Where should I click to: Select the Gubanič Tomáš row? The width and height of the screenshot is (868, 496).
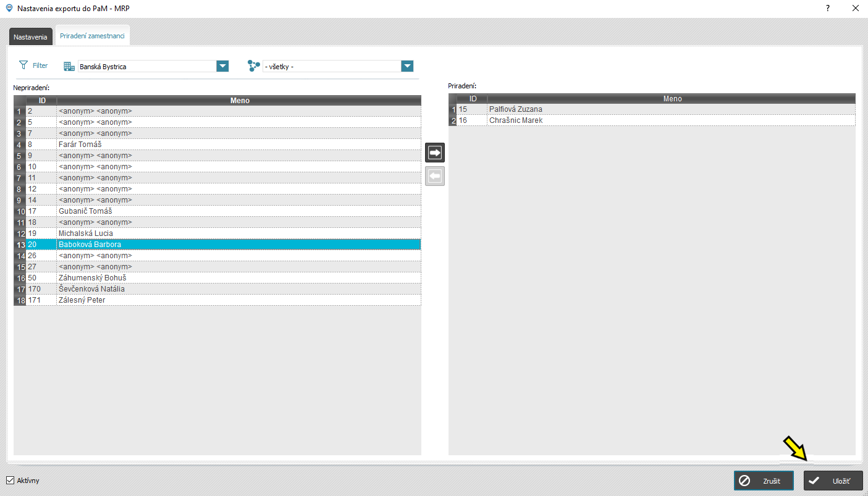click(217, 211)
